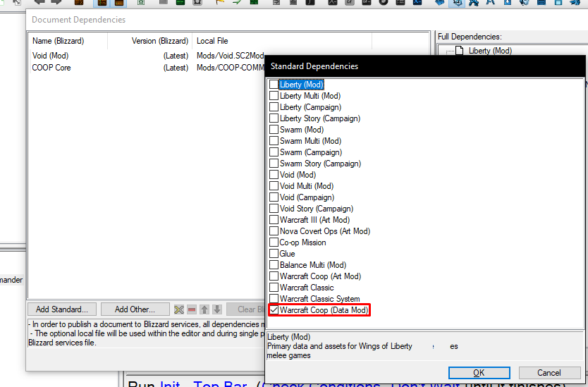Select Liberty (Mod) in the Full Dependencies tree

490,51
